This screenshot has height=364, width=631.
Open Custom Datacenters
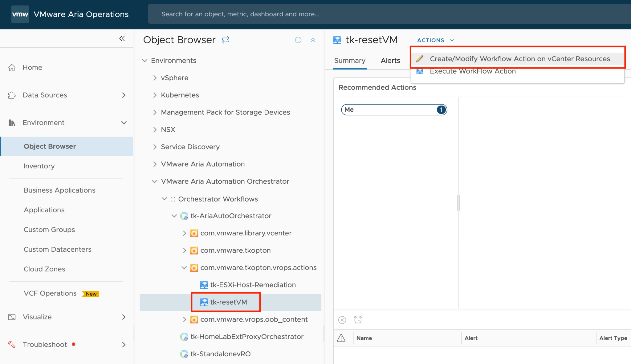pos(58,249)
